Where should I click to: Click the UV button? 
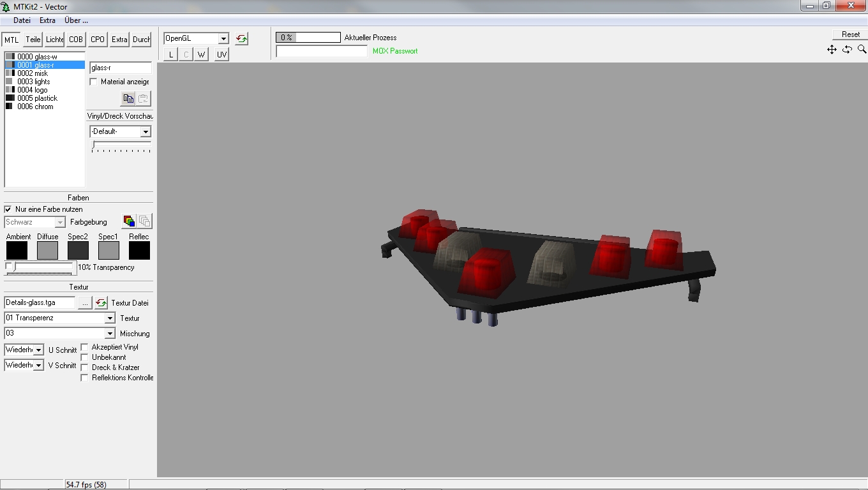(221, 55)
